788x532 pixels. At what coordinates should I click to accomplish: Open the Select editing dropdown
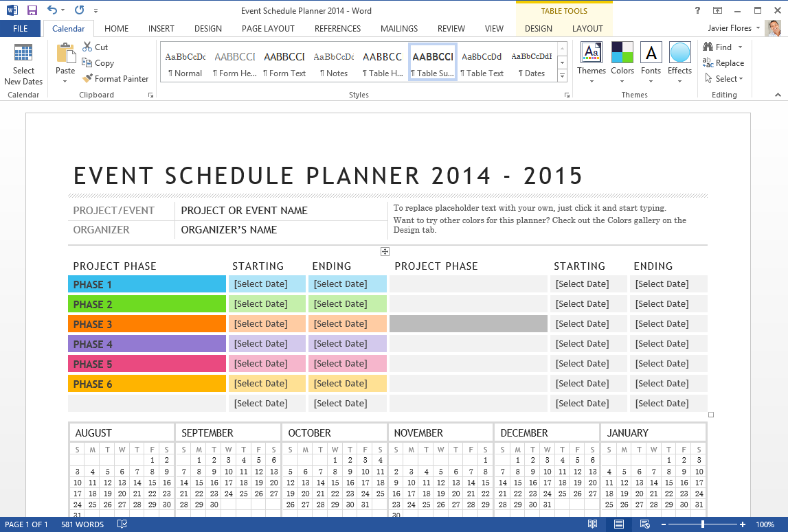click(724, 78)
